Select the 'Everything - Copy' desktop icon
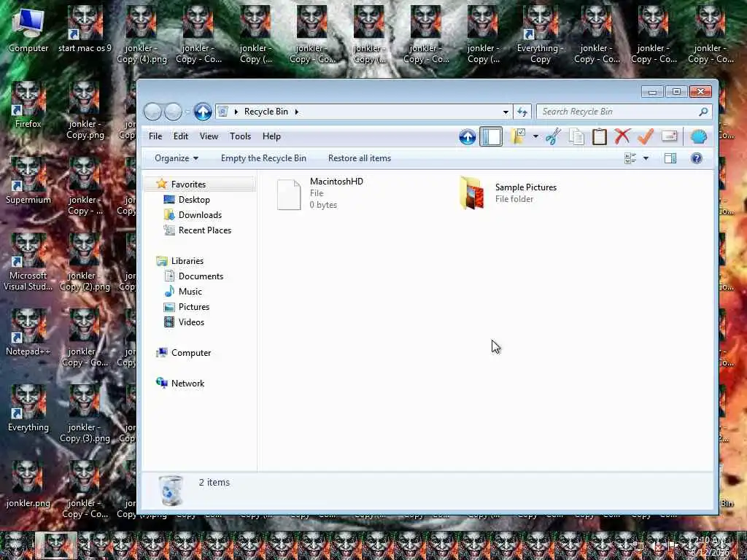Screen dimensions: 747x560 (x=541, y=35)
